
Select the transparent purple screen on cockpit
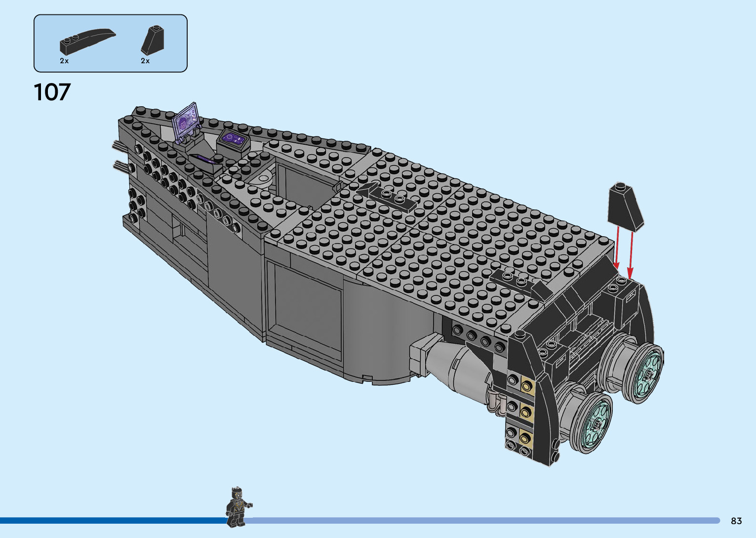click(x=186, y=119)
